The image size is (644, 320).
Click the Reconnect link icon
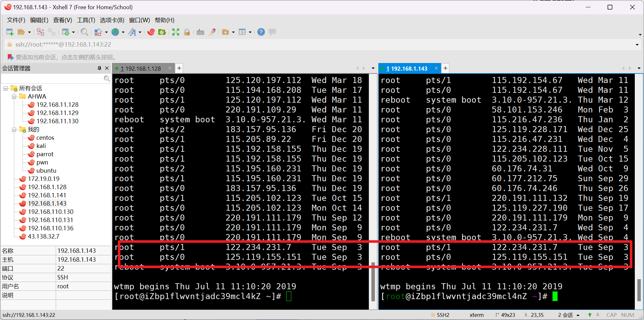coord(51,32)
